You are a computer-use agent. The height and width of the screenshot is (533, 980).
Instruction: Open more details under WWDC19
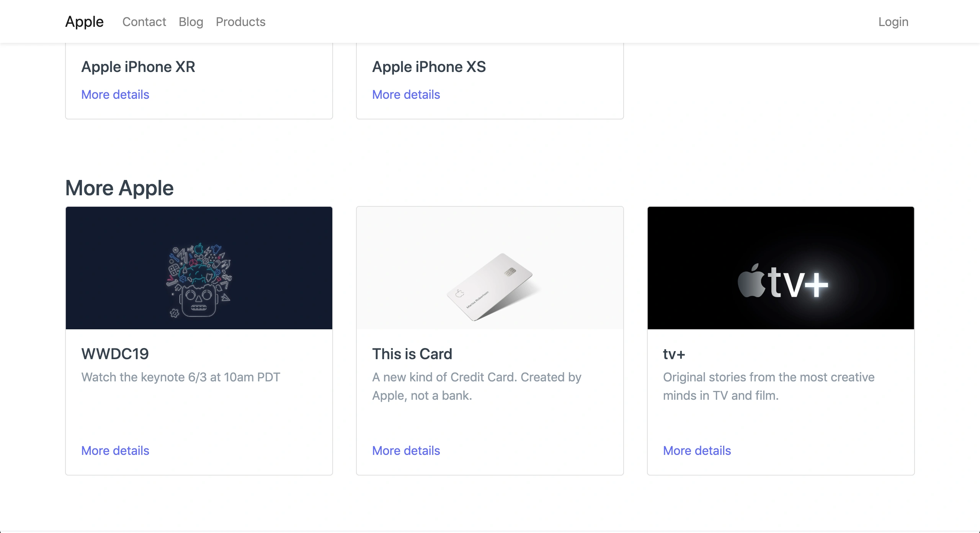pos(115,450)
